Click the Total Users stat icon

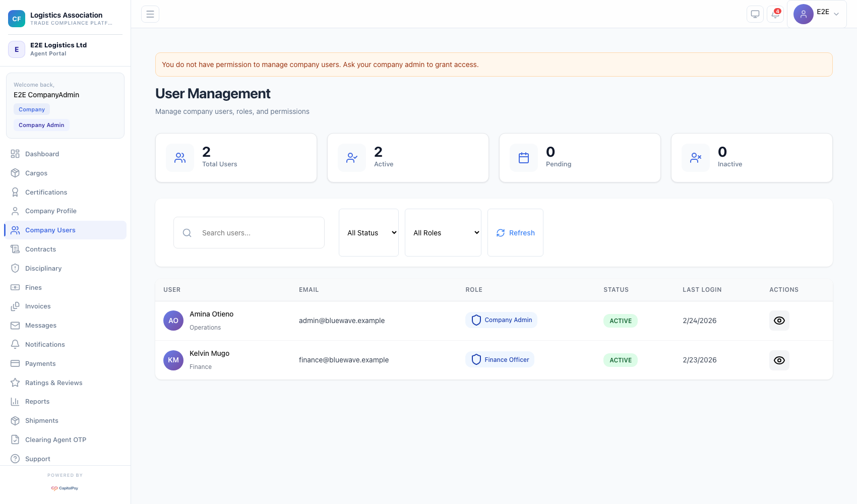point(180,158)
